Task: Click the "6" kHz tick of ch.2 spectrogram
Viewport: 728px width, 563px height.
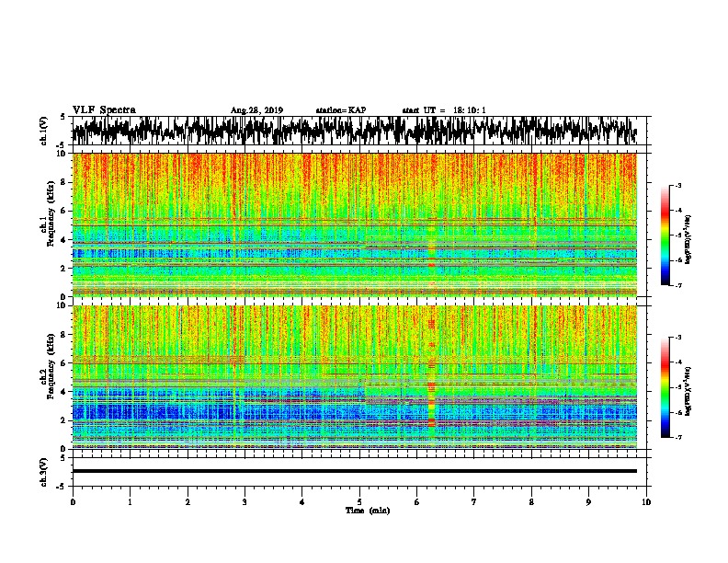Action: coord(63,363)
